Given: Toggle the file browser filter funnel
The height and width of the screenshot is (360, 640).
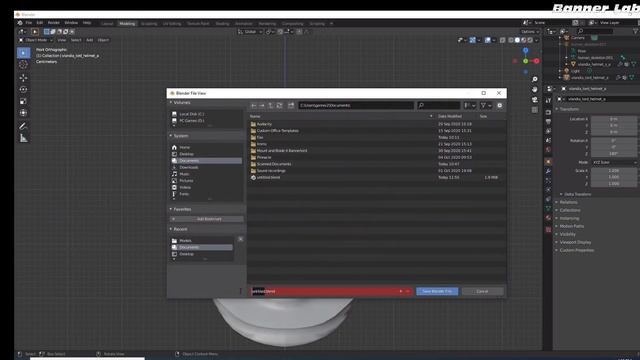Looking at the screenshot, I should tap(483, 106).
